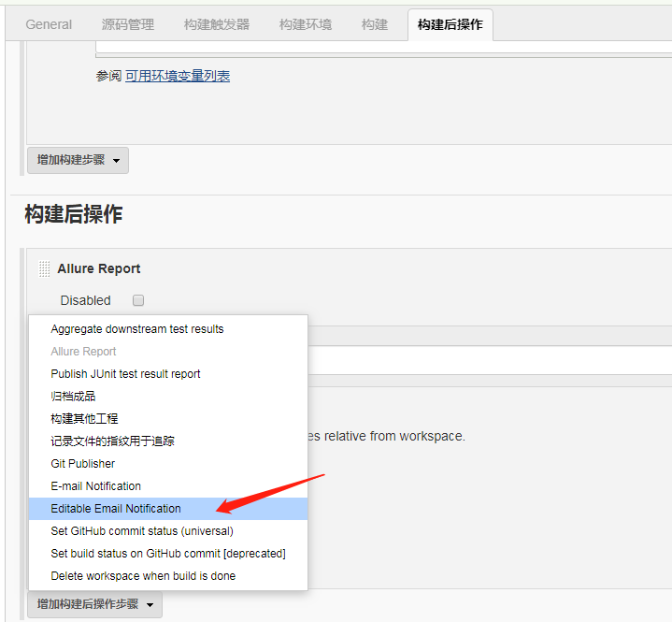This screenshot has width=672, height=622.
Task: Click the text field beside the dropdown menu
Action: tap(490, 360)
